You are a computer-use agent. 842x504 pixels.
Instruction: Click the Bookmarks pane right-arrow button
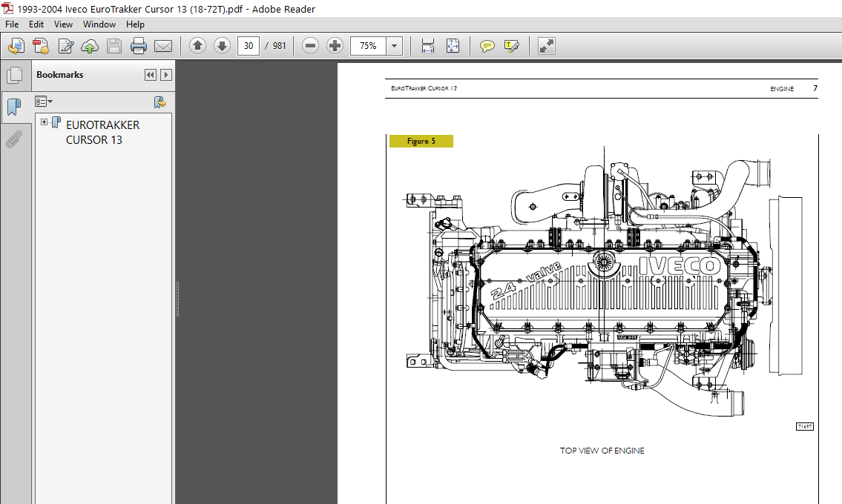click(x=166, y=75)
